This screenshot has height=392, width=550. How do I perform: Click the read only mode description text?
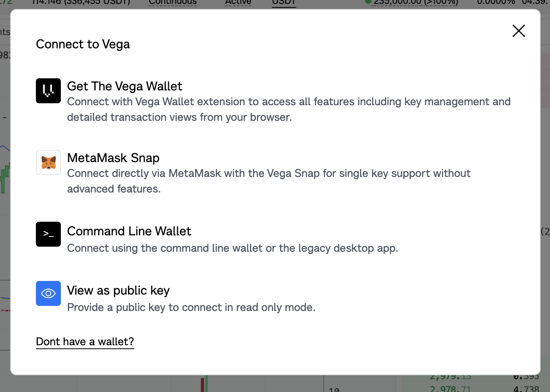click(x=191, y=307)
